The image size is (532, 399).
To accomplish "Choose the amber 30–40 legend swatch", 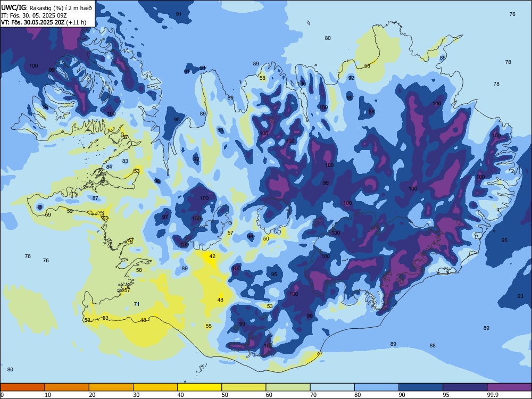I will coord(155,387).
